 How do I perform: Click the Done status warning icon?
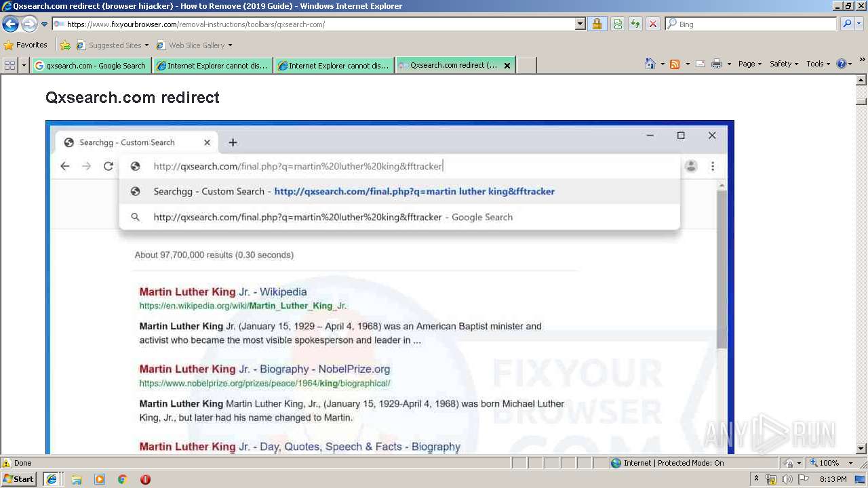(7, 463)
